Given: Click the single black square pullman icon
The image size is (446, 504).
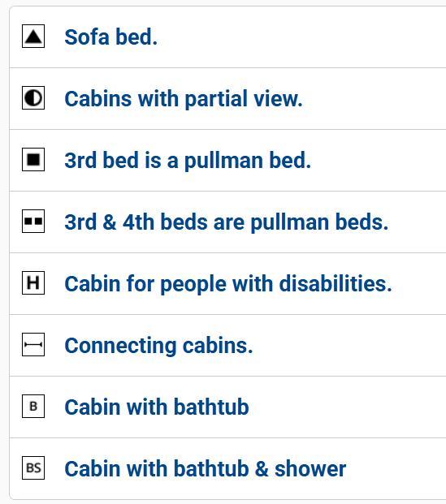Looking at the screenshot, I should (33, 159).
